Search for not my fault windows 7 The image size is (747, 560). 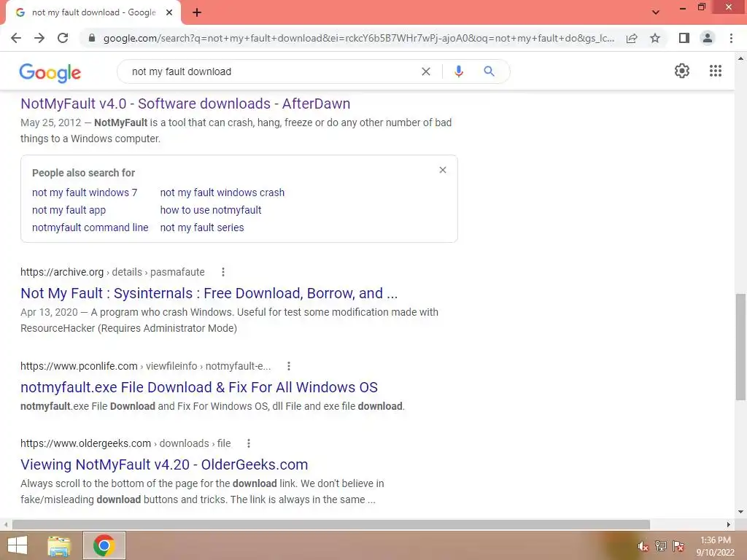point(85,192)
